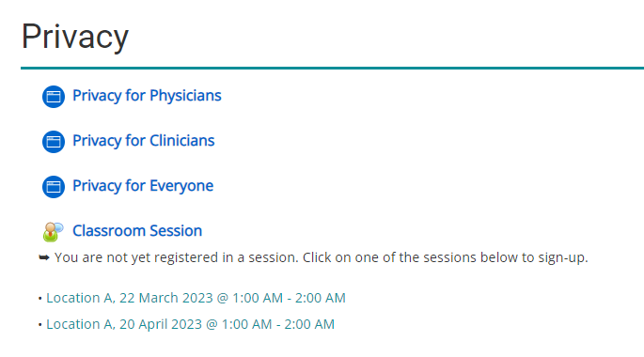The width and height of the screenshot is (644, 357).
Task: Click the bullet before the 22 March session
Action: pos(40,299)
